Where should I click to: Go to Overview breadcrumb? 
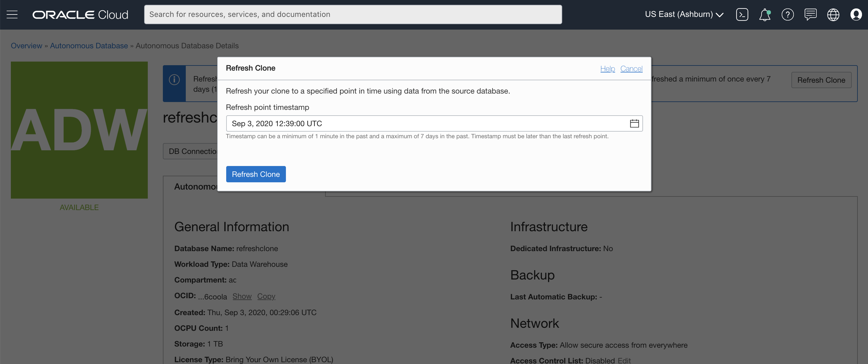tap(26, 46)
